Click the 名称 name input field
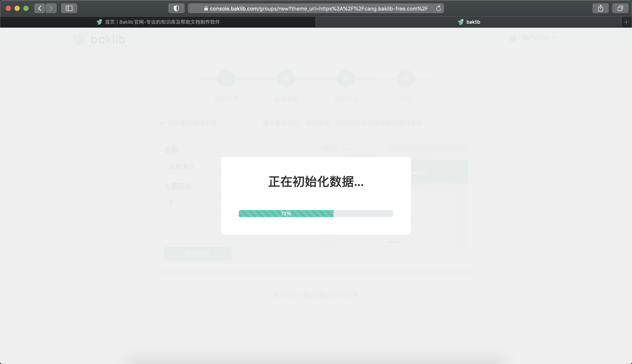Screen dimensions: 632x364 tap(193, 167)
